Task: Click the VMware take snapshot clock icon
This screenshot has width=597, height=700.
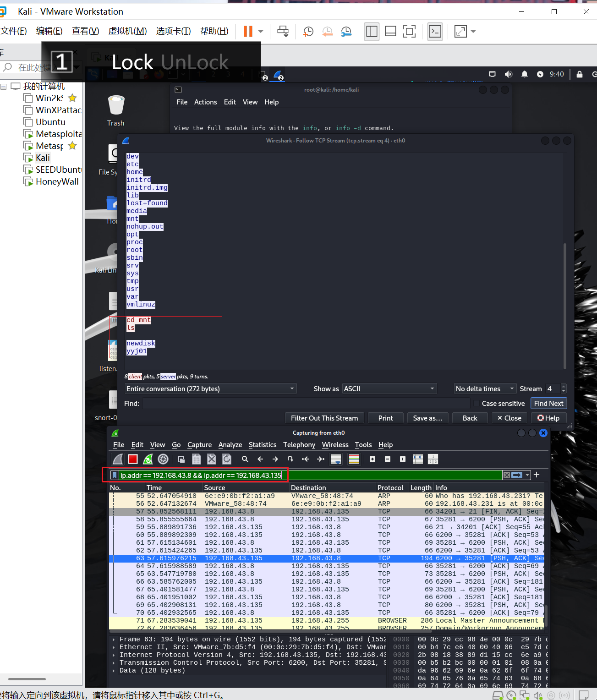Action: tap(308, 32)
